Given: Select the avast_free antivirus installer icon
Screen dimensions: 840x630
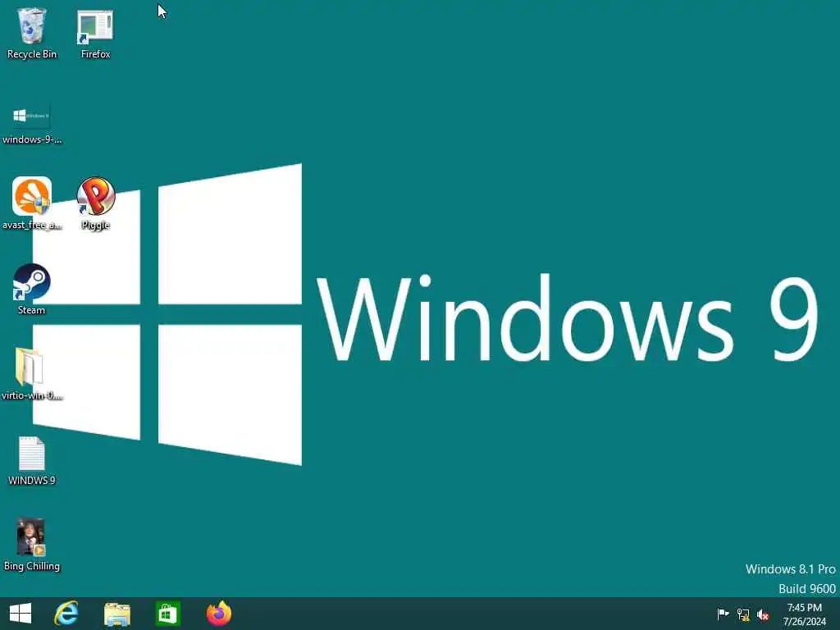Looking at the screenshot, I should click(x=32, y=203).
